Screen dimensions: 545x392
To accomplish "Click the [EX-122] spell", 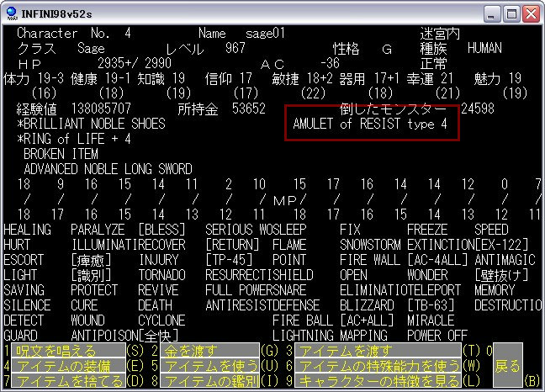I will (501, 245).
